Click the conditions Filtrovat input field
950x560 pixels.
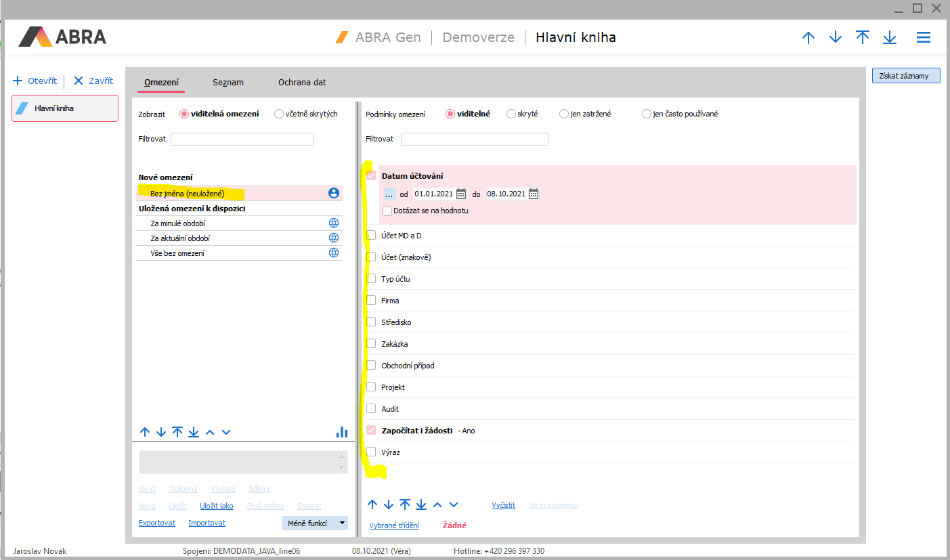tap(474, 139)
